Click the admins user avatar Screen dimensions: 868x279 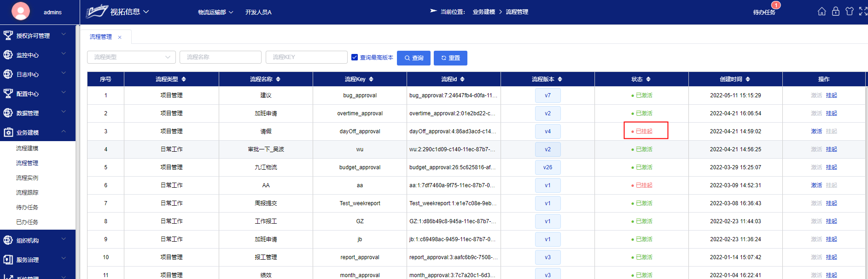click(21, 11)
